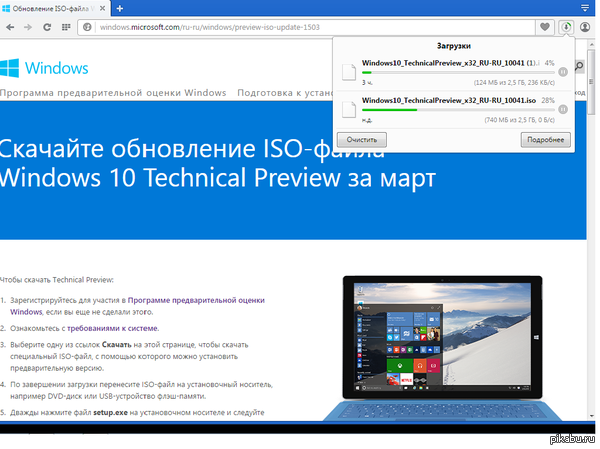Go back with the back arrow

pos(10,27)
